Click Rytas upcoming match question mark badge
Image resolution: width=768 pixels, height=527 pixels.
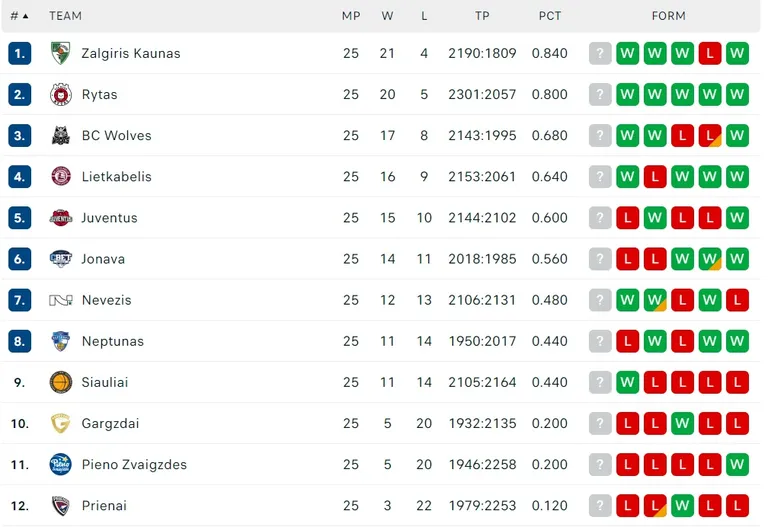(x=600, y=95)
